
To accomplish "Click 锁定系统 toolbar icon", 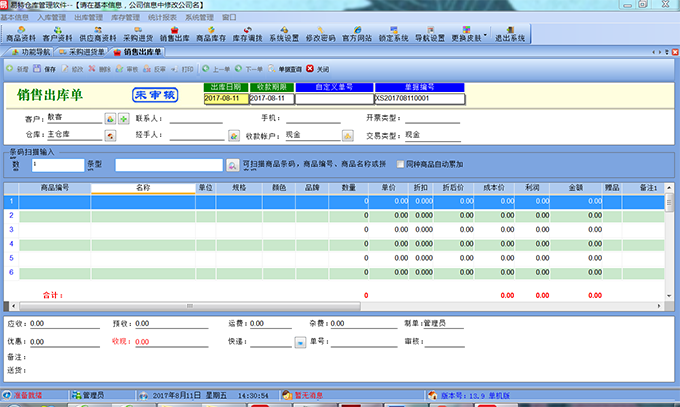I will click(393, 34).
